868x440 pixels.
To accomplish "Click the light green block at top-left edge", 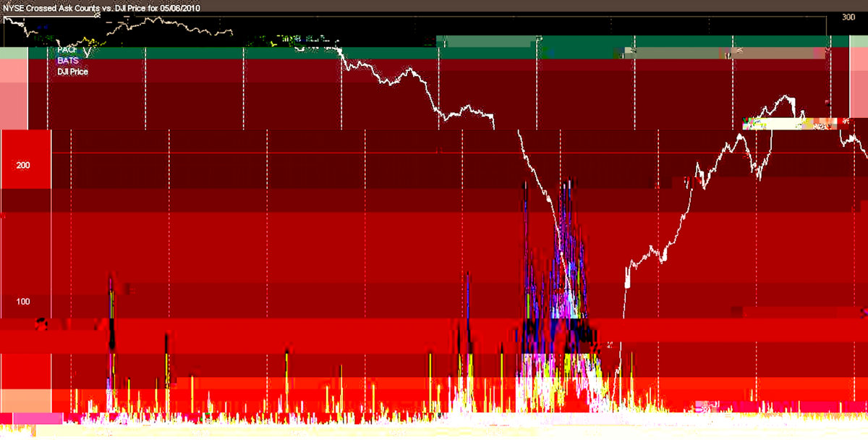I will [x=13, y=53].
